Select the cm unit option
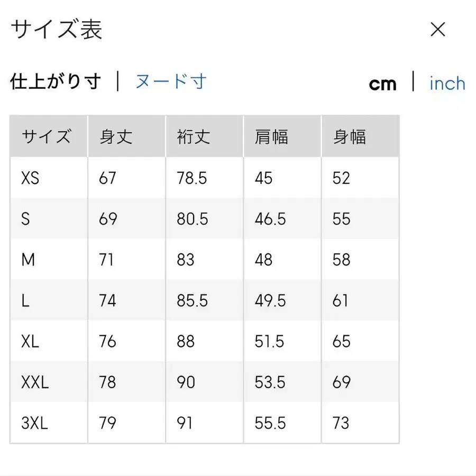This screenshot has height=476, width=476. tap(382, 83)
